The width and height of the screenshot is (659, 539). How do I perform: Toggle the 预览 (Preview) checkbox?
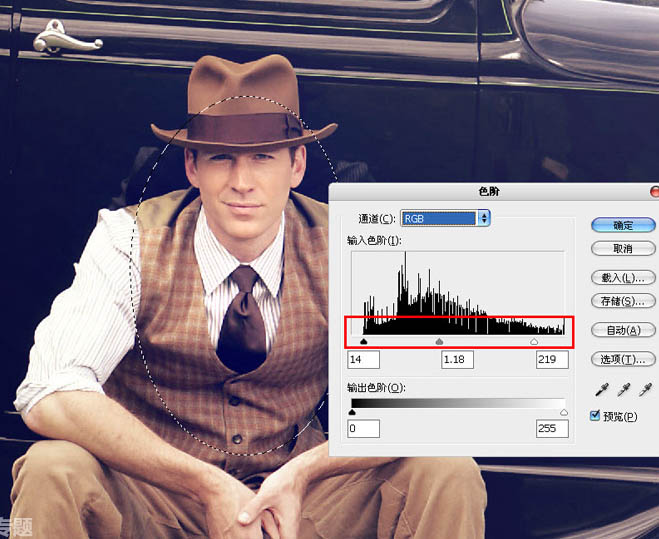coord(596,416)
